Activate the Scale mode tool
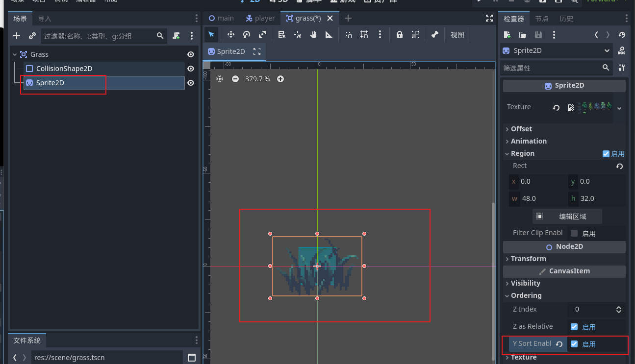 pos(262,34)
